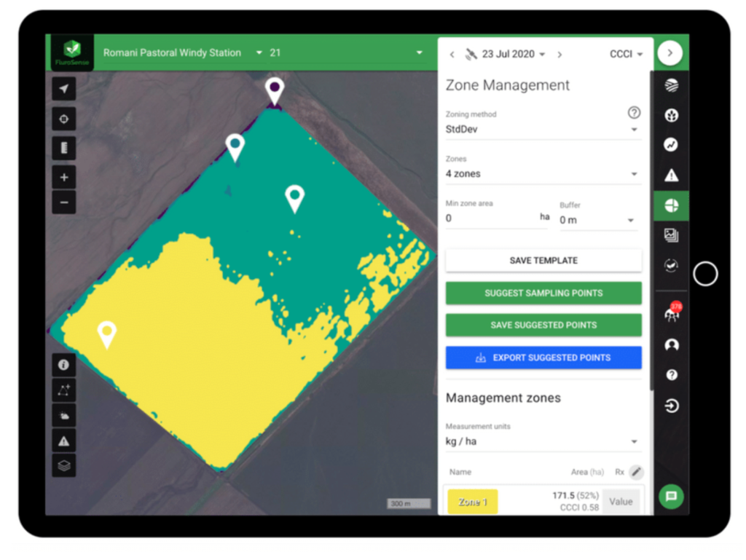This screenshot has width=746, height=560.
Task: Click the navigate-to-location arrow map tool
Action: coord(64,88)
